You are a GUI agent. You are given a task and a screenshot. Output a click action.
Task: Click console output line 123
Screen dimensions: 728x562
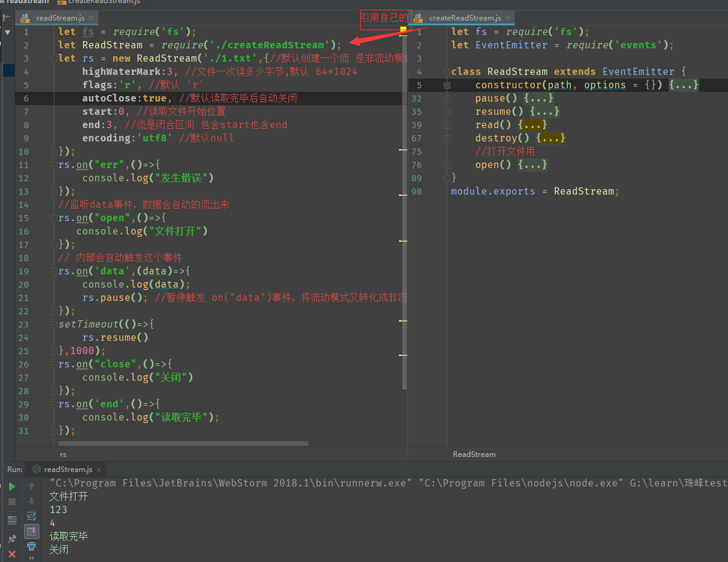pyautogui.click(x=58, y=510)
